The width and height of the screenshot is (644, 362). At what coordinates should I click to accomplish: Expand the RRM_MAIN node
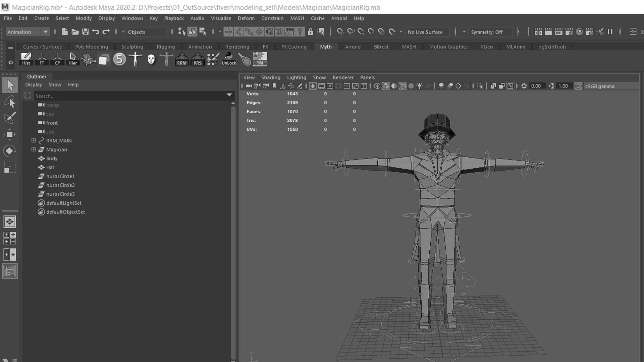(x=34, y=140)
